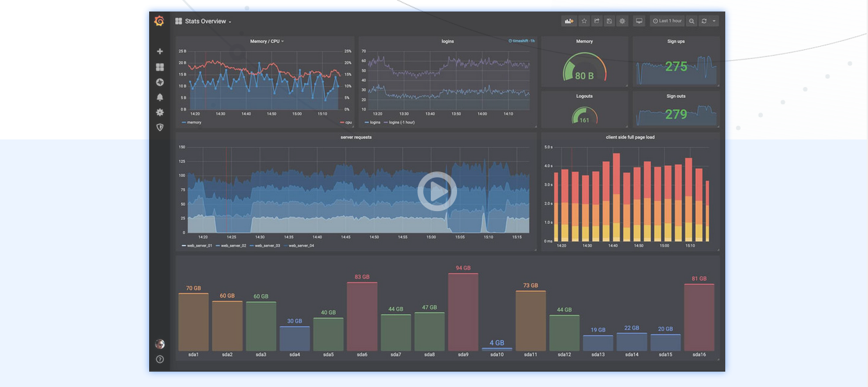Click the Grafana logo
868x387 pixels.
[x=159, y=20]
